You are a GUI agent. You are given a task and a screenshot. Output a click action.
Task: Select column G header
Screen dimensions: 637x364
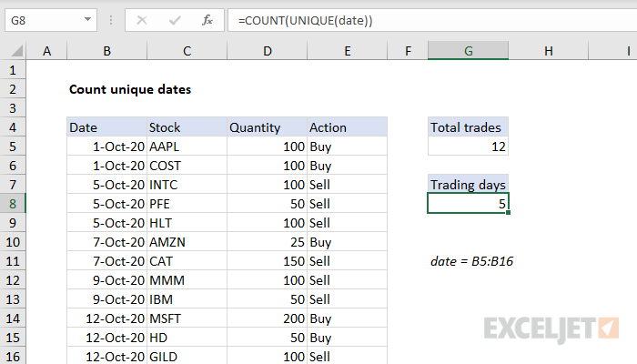tap(468, 51)
